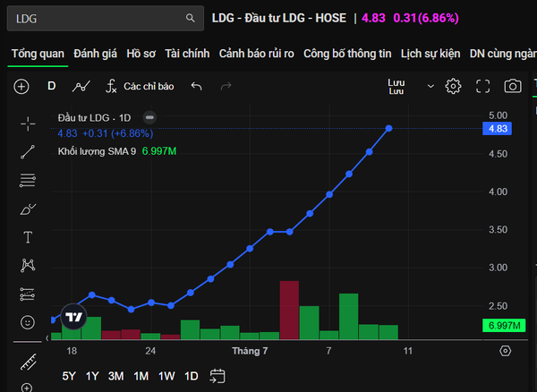Click the Đầu tư LDG · 1D legend title

95,118
